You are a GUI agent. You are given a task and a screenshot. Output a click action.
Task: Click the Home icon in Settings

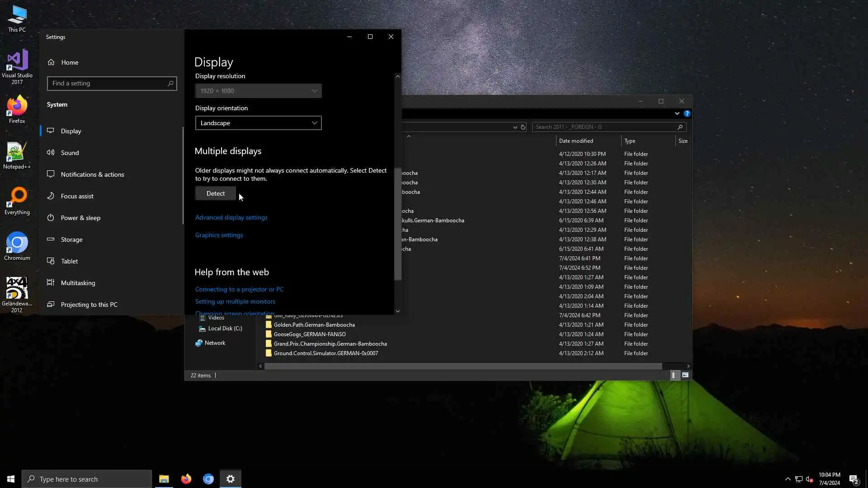(51, 62)
